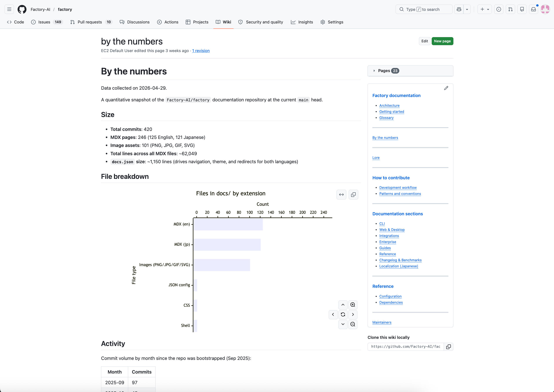The image size is (554, 392).
Task: Open the create new plus menu
Action: click(484, 9)
